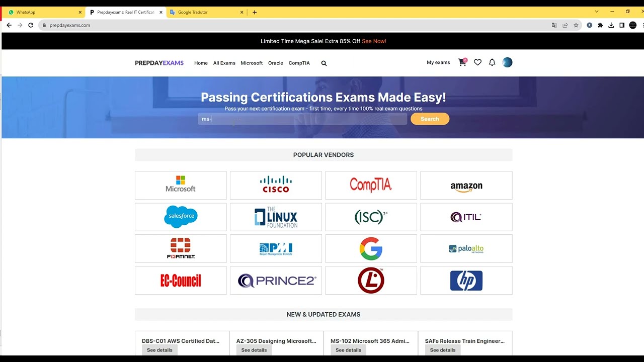Image resolution: width=644 pixels, height=362 pixels.
Task: Click the address bar URL prepdayexams.com
Action: point(70,25)
